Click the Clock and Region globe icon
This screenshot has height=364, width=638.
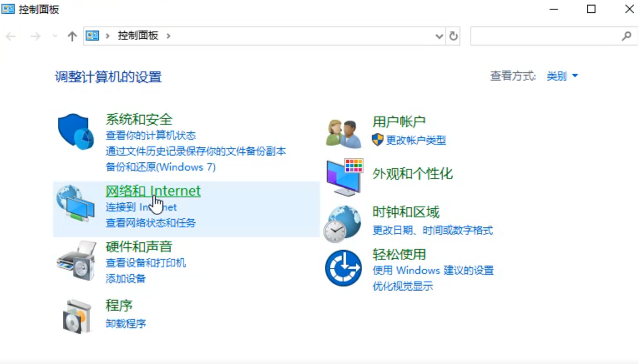[343, 223]
